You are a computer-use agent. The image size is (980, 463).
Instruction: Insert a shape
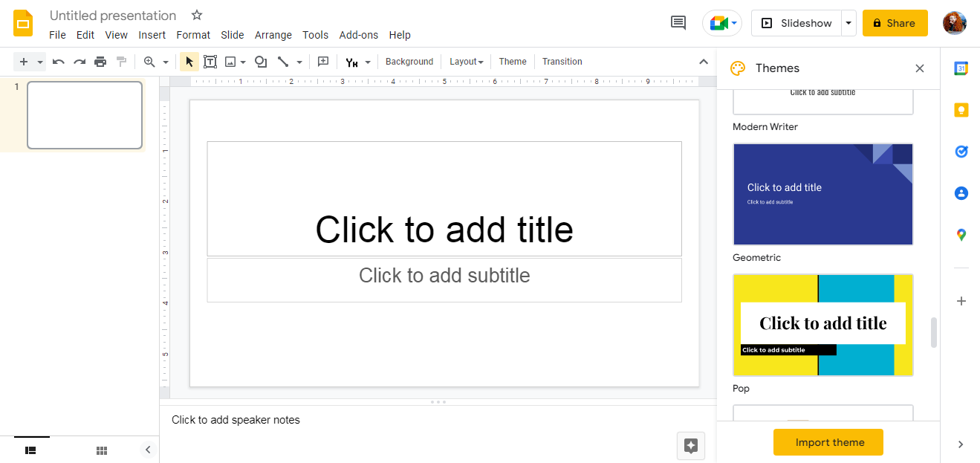click(260, 62)
